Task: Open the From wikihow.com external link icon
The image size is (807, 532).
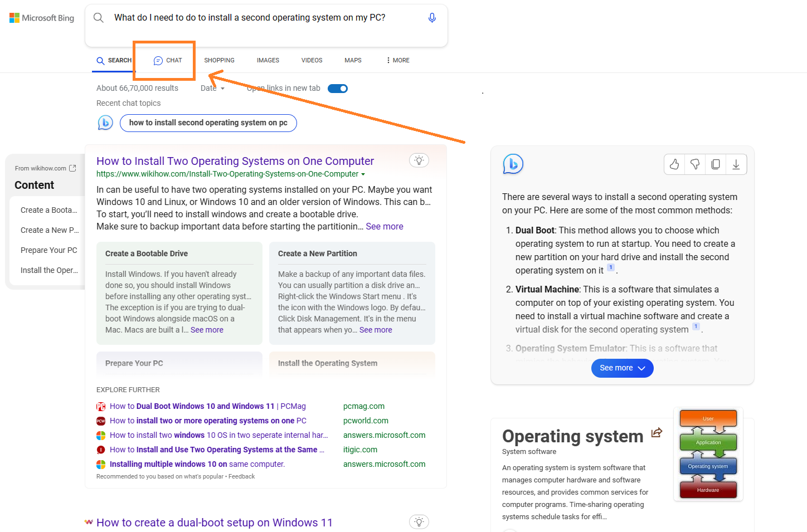Action: [x=72, y=168]
